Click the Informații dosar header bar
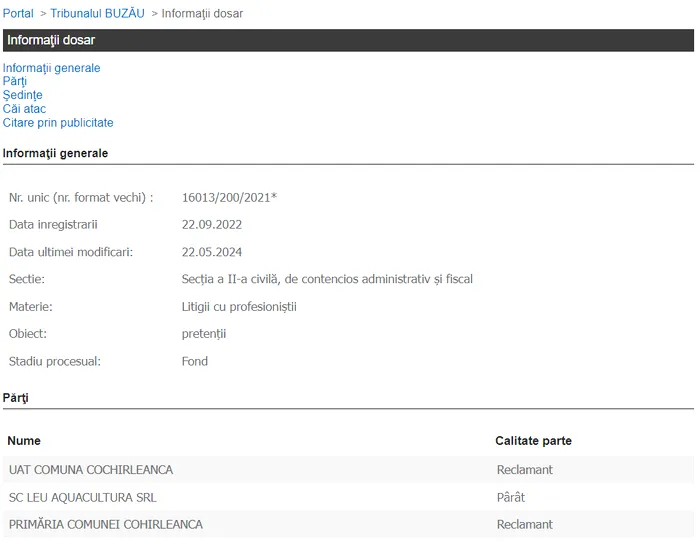This screenshot has width=700, height=541. (348, 40)
